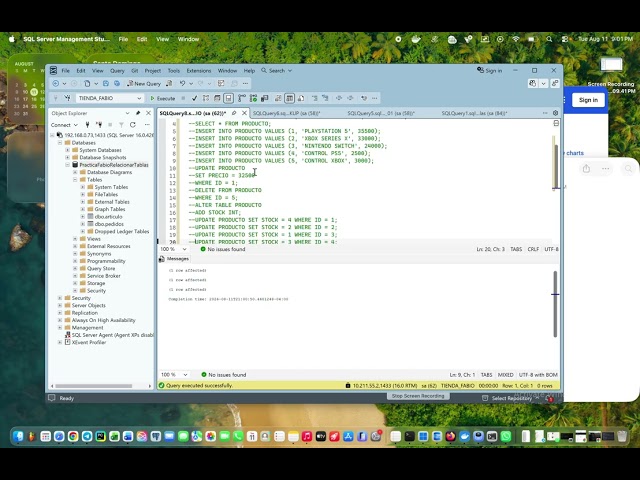Open the Project menu
The image size is (640, 480).
[153, 71]
